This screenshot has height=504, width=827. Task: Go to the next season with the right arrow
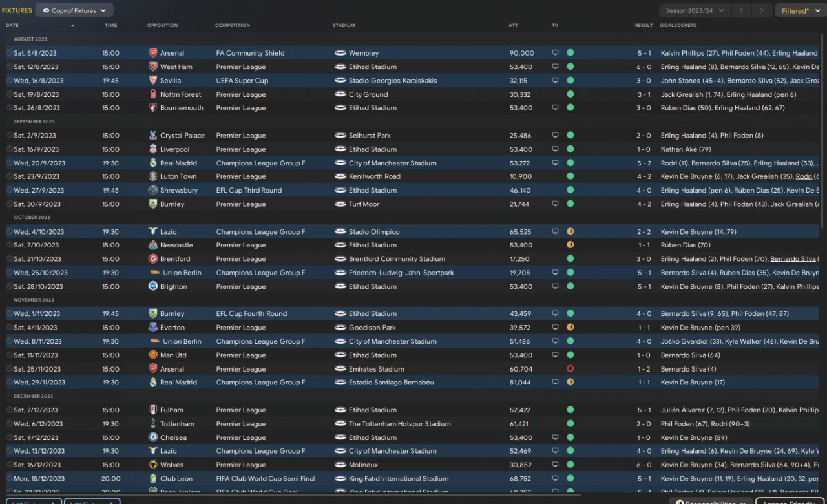[x=763, y=10]
